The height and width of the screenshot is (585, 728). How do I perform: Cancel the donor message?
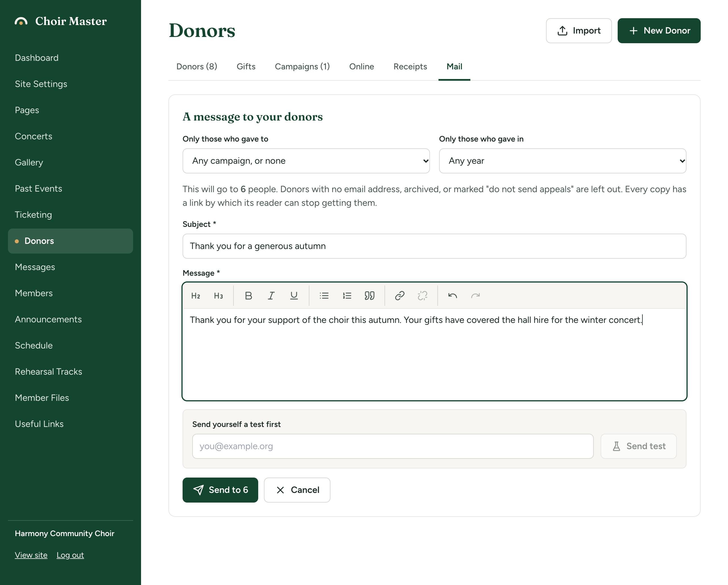click(297, 490)
